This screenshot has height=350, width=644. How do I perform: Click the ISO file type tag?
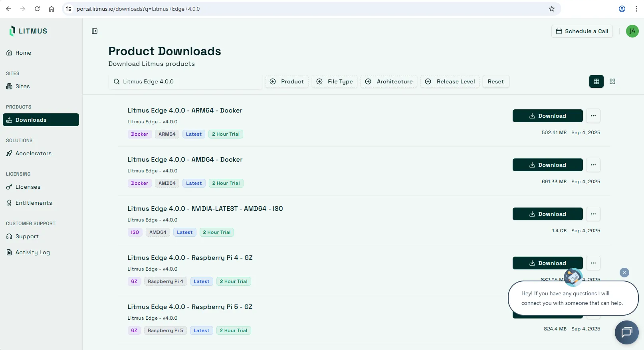pyautogui.click(x=135, y=232)
